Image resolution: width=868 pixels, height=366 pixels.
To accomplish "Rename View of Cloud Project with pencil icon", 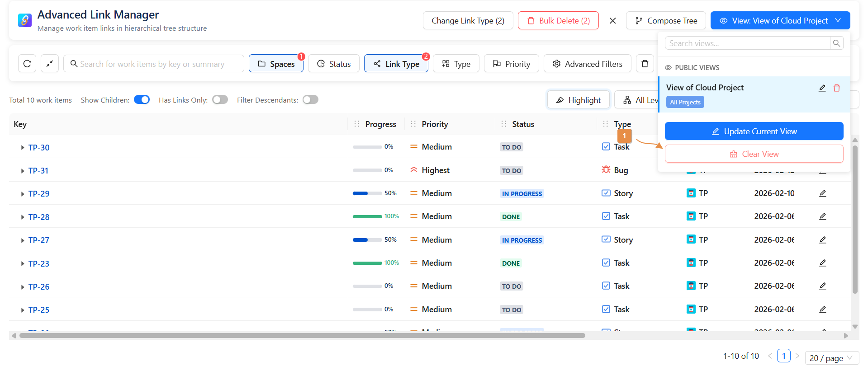I will (x=822, y=88).
